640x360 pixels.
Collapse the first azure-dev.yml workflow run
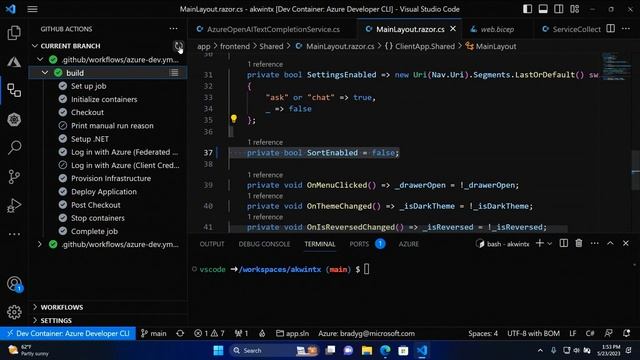(40, 60)
